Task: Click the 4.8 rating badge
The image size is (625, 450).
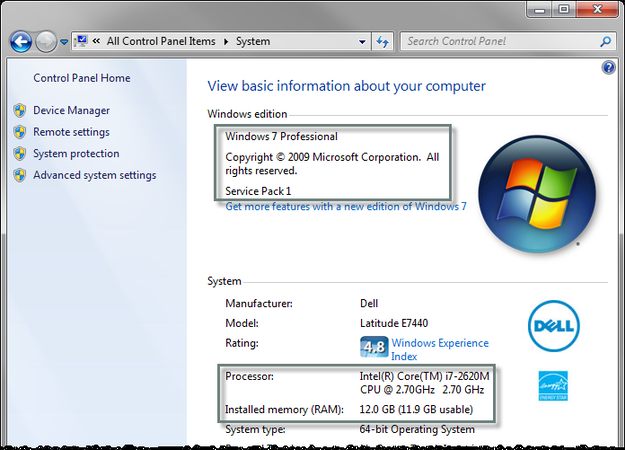Action: click(374, 347)
